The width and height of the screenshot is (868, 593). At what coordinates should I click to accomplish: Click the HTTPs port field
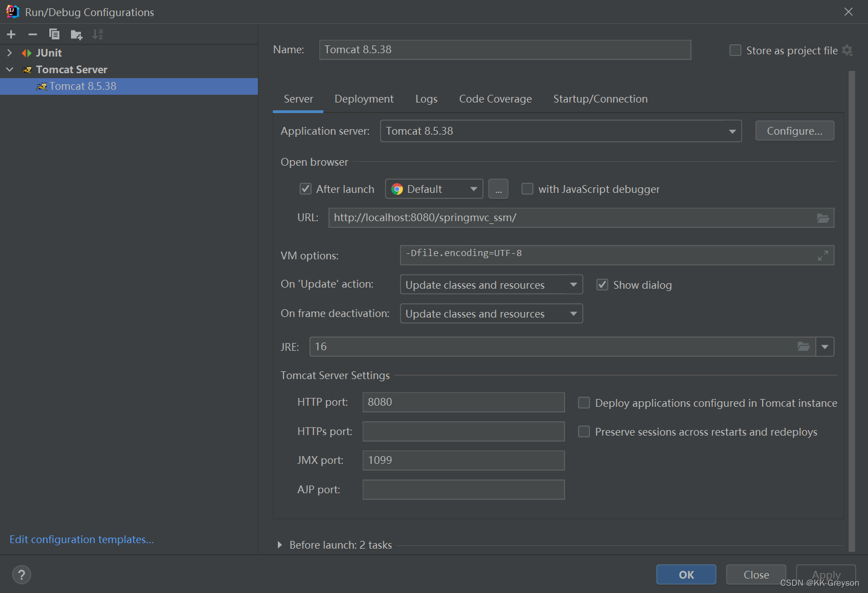click(464, 431)
